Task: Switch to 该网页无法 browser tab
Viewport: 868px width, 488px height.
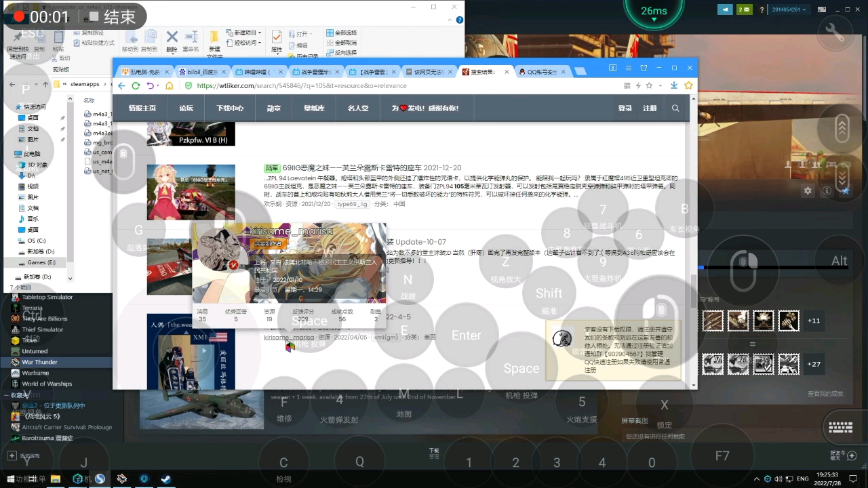Action: click(x=429, y=71)
